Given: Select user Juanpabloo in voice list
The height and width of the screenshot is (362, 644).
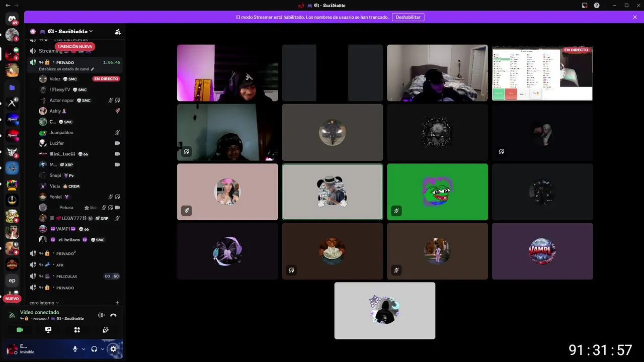Looking at the screenshot, I should coord(79,133).
